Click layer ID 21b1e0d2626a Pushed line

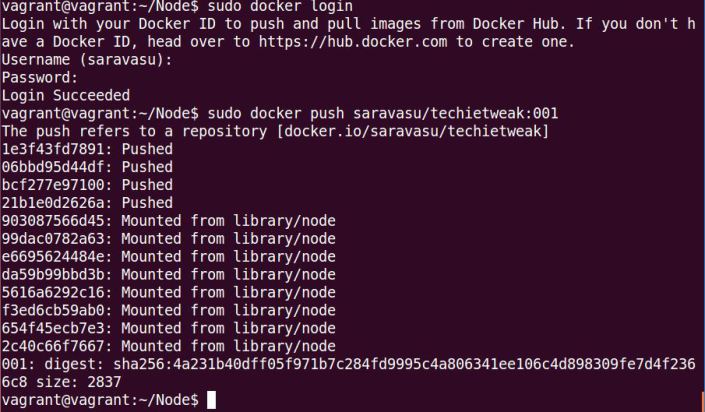[87, 203]
